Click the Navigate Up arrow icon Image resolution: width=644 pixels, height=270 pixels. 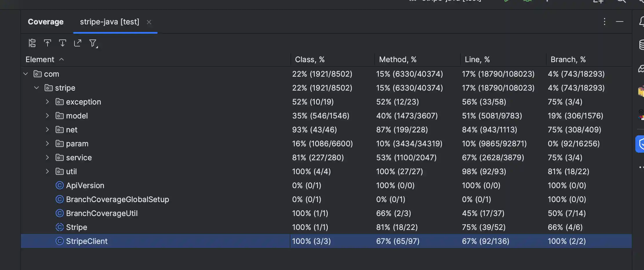click(x=48, y=43)
